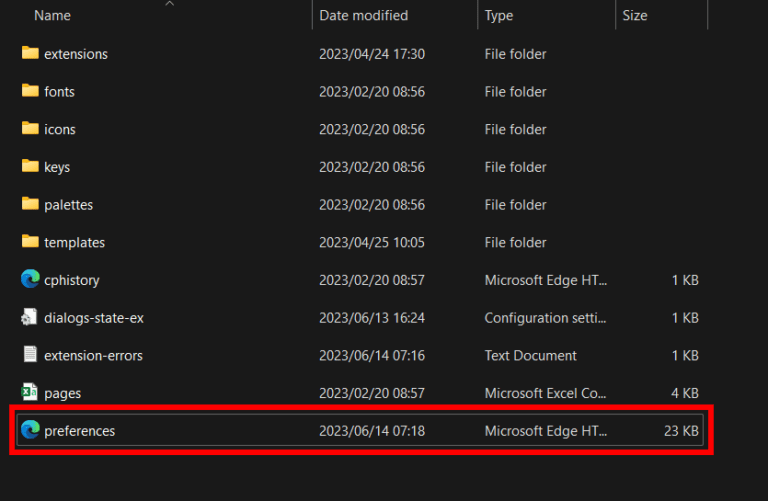Click the cphistory Edge file icon
Image resolution: width=768 pixels, height=501 pixels.
[30, 280]
